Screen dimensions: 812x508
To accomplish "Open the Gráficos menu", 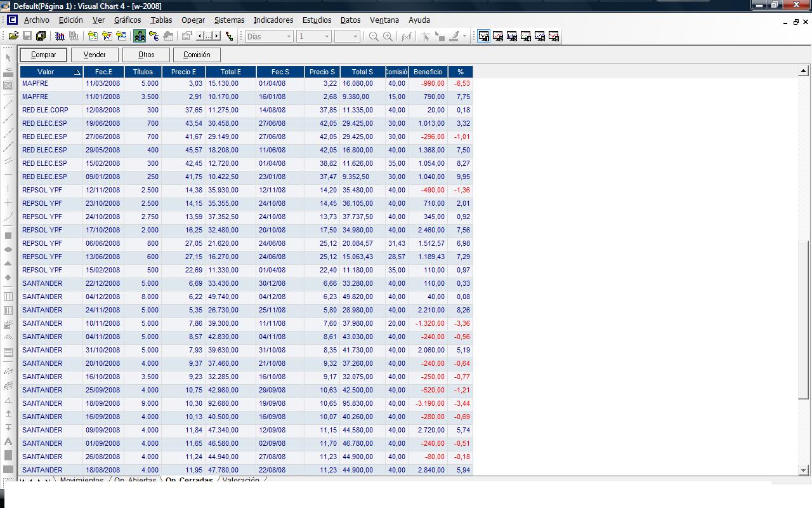I will point(128,20).
